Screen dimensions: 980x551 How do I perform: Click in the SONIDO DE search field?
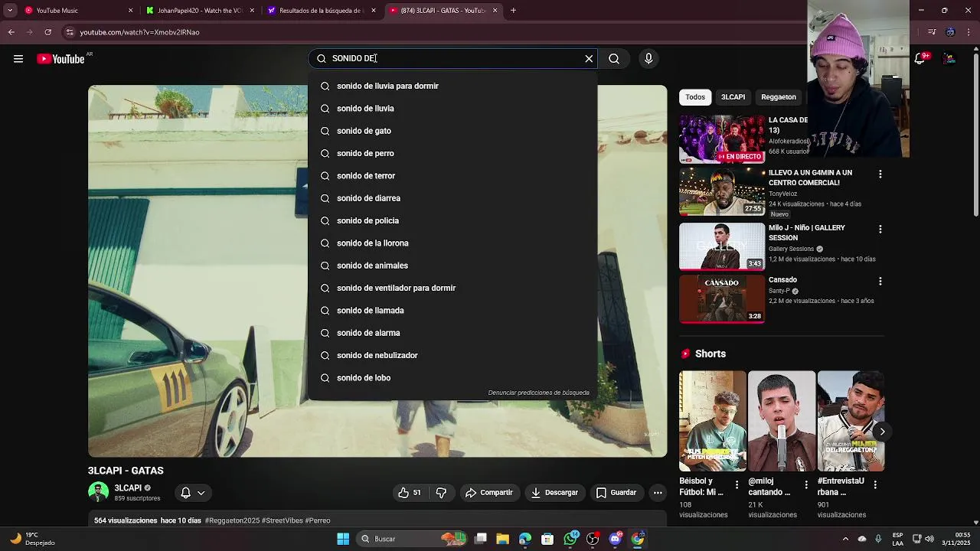click(453, 59)
